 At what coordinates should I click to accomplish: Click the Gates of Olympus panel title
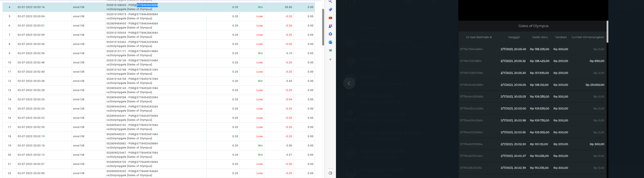[533, 26]
